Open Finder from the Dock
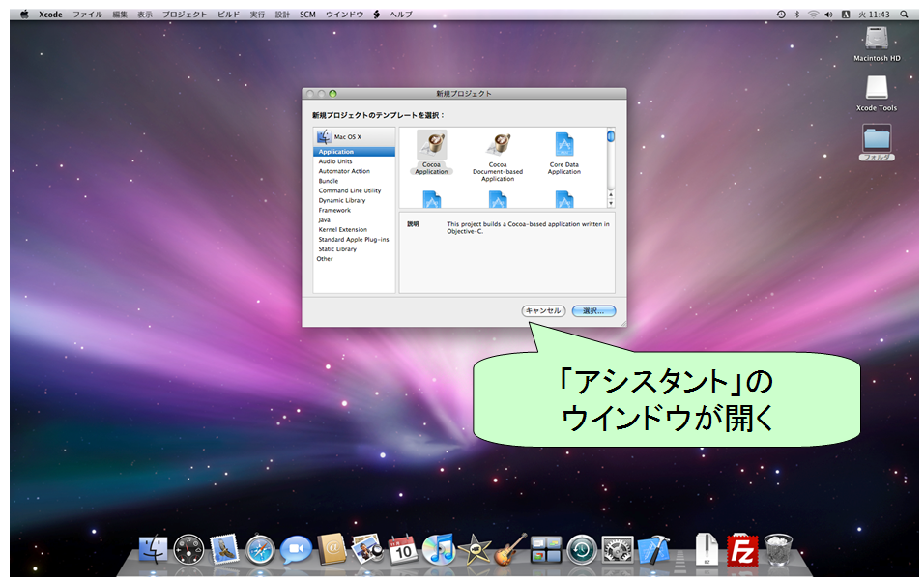Screen dimensions: 924x582 154,549
